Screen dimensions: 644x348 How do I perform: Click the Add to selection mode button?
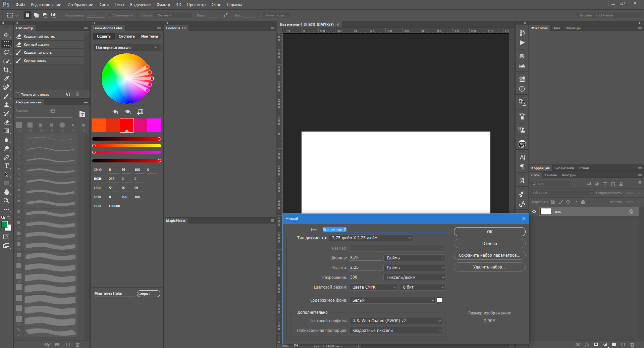coord(36,15)
